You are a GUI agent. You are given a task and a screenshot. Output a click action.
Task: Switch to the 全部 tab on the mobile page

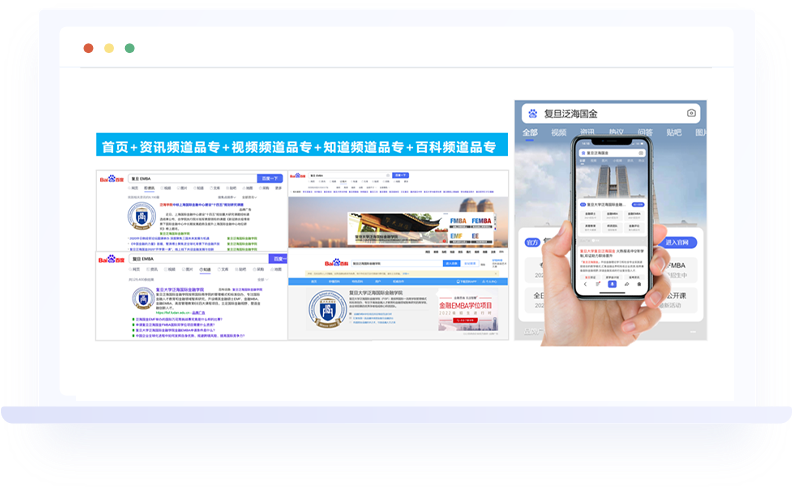(530, 133)
